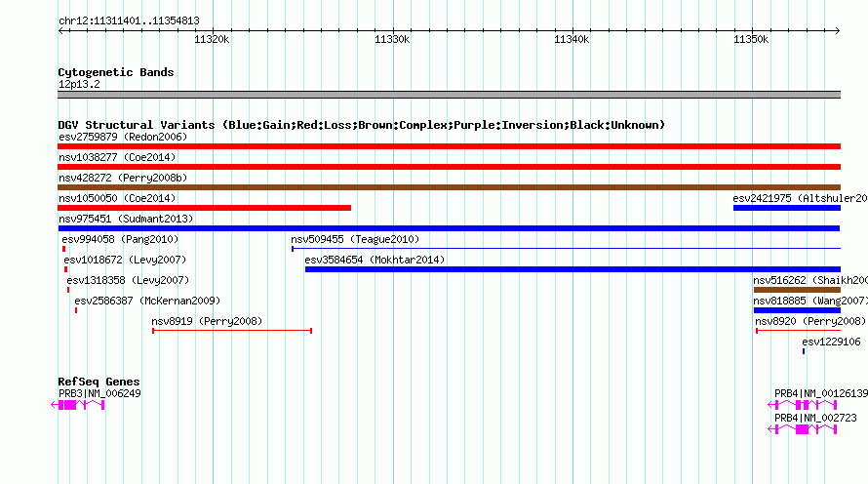Click the PRB4|NM_002723 gene label
Screen dimensions: 868x484
coord(815,418)
